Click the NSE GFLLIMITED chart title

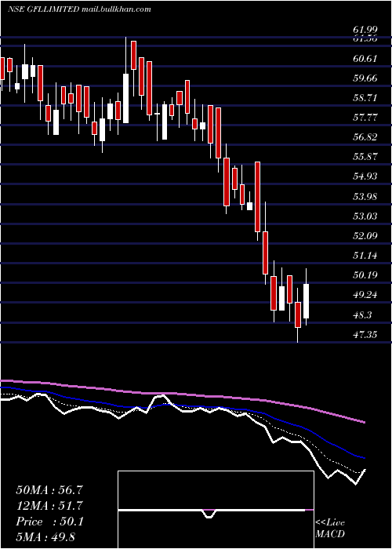(x=79, y=9)
